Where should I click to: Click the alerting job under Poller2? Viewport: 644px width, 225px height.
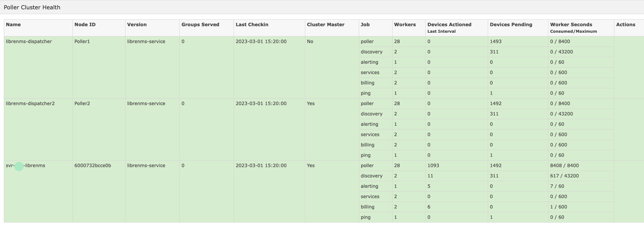pos(369,124)
